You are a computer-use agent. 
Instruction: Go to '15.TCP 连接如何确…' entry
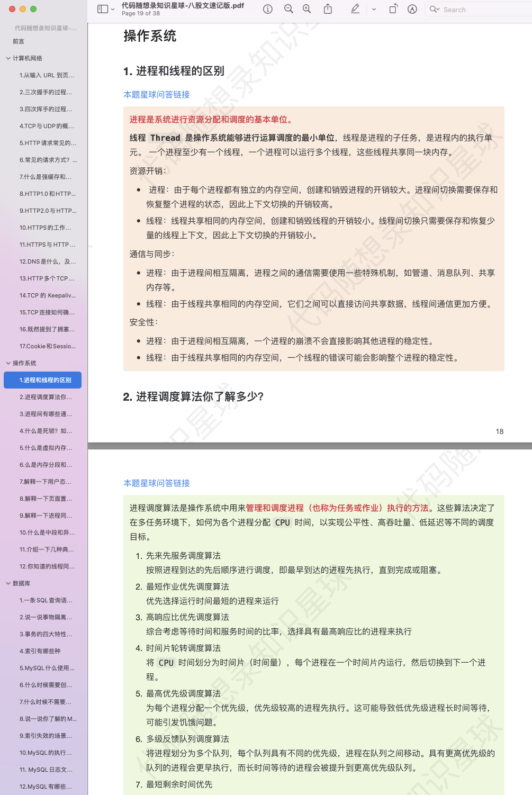pos(47,312)
